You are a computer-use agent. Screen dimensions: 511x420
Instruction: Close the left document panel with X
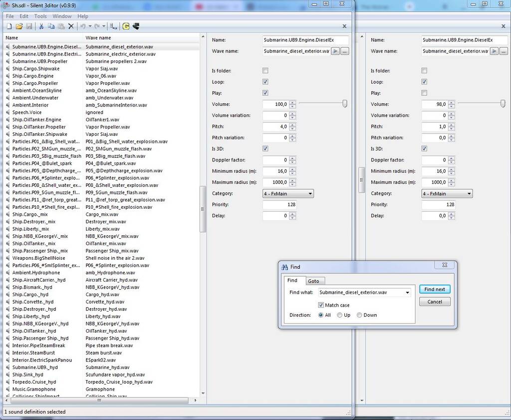pyautogui.click(x=344, y=26)
